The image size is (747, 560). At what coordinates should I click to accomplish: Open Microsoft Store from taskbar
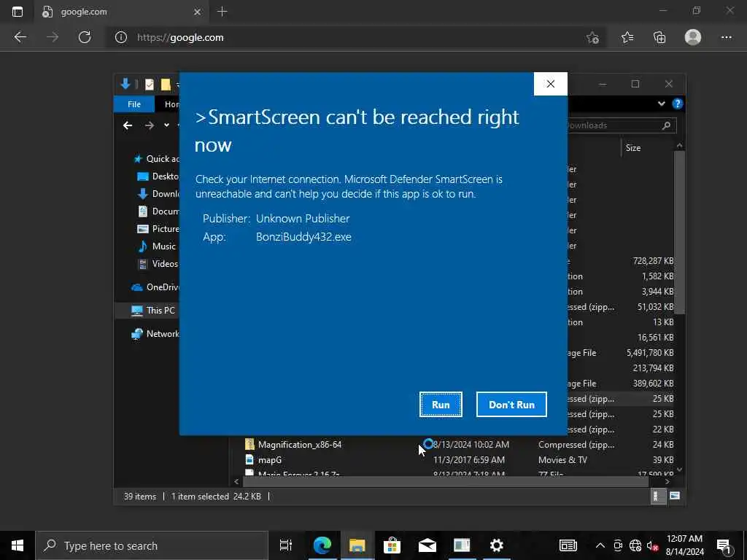392,545
